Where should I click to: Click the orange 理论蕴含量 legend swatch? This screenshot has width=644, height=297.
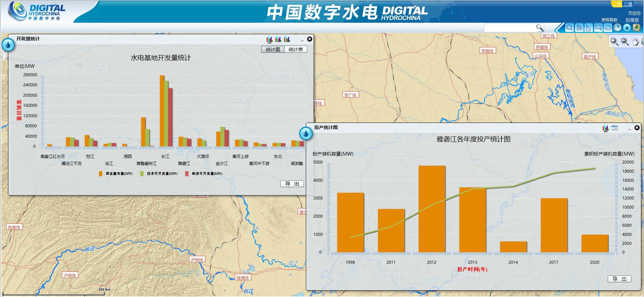101,174
